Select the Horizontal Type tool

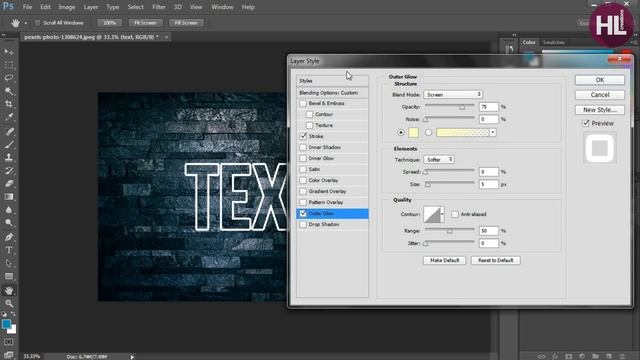point(9,250)
